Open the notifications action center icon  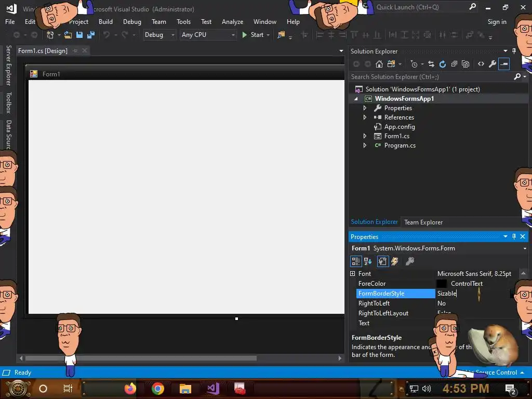(511, 389)
